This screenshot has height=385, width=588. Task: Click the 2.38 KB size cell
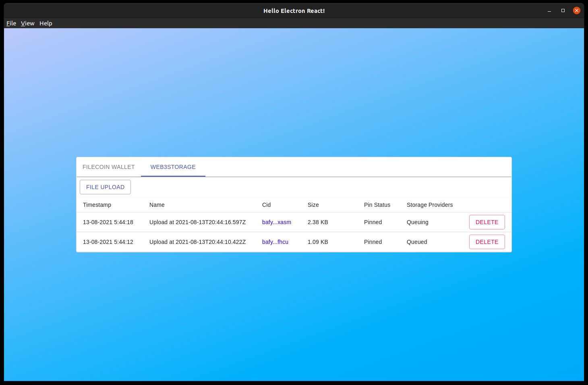(x=318, y=222)
